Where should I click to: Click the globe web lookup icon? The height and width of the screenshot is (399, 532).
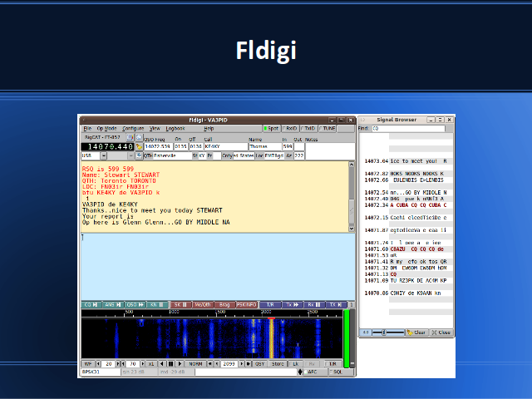click(x=139, y=137)
